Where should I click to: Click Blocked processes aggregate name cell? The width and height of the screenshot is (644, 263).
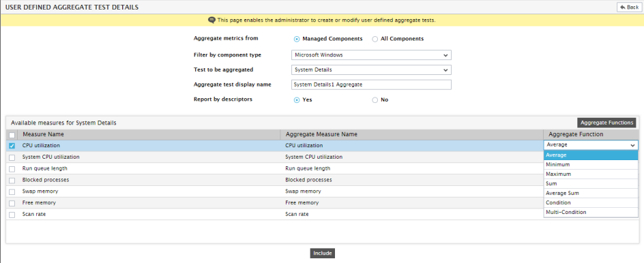pos(308,180)
